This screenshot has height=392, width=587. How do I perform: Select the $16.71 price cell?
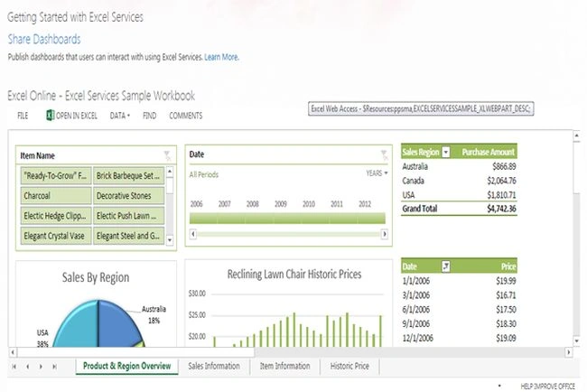pos(506,295)
